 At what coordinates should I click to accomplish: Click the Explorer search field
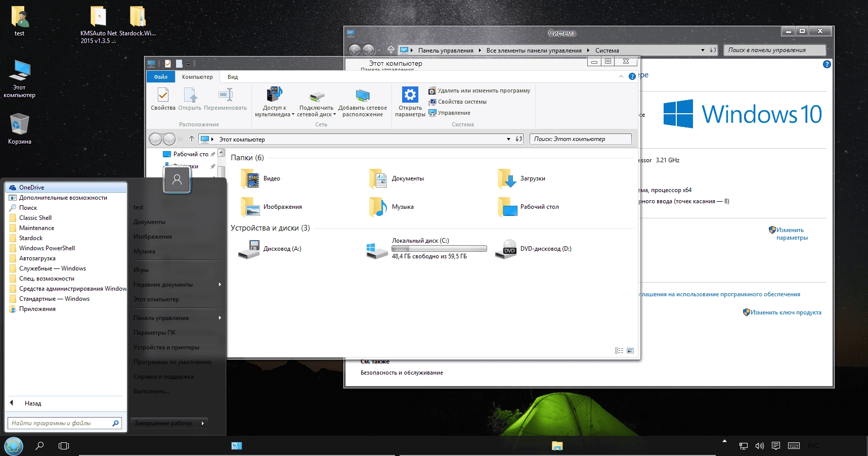click(581, 139)
